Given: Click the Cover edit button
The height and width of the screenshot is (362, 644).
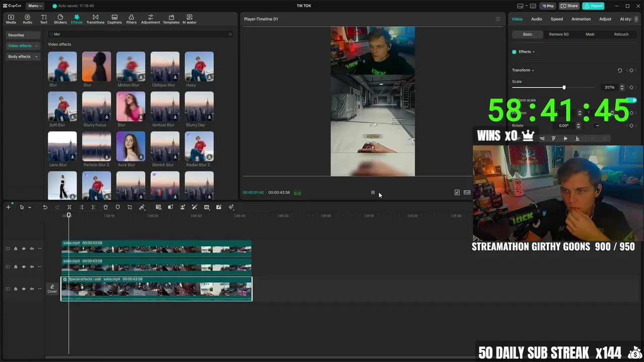Looking at the screenshot, I should (52, 289).
